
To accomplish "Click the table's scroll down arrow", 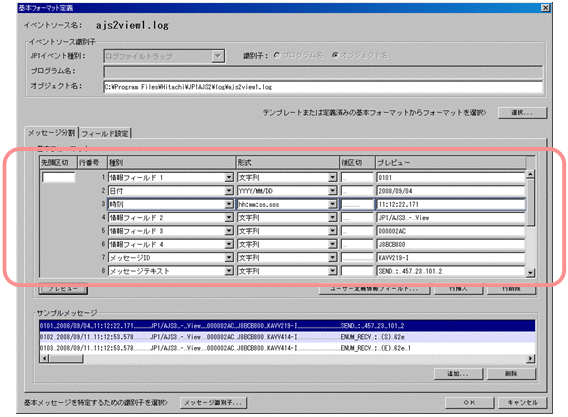I will 530,272.
